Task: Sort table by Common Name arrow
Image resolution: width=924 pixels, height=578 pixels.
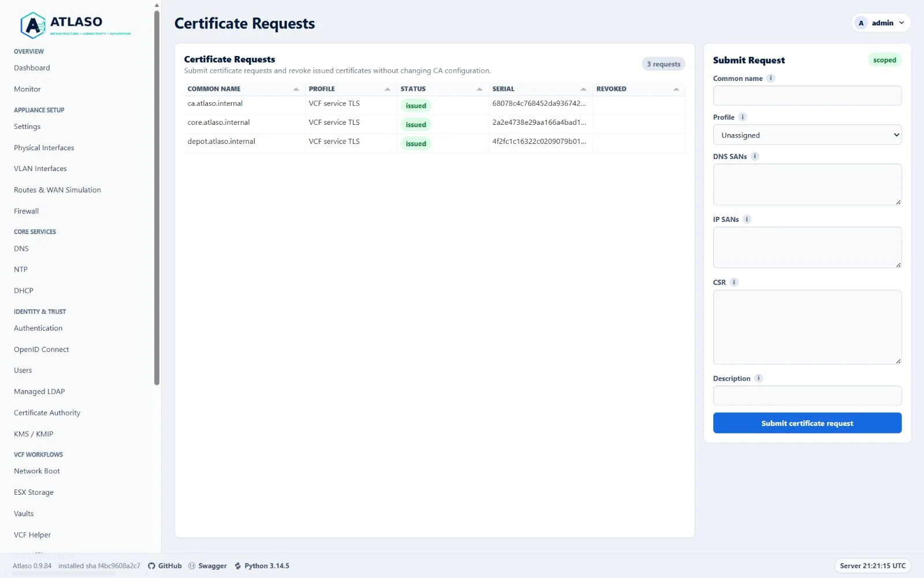Action: tap(296, 89)
